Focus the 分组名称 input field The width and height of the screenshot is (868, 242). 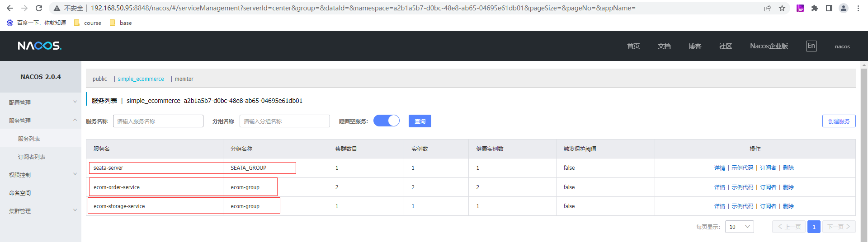285,121
